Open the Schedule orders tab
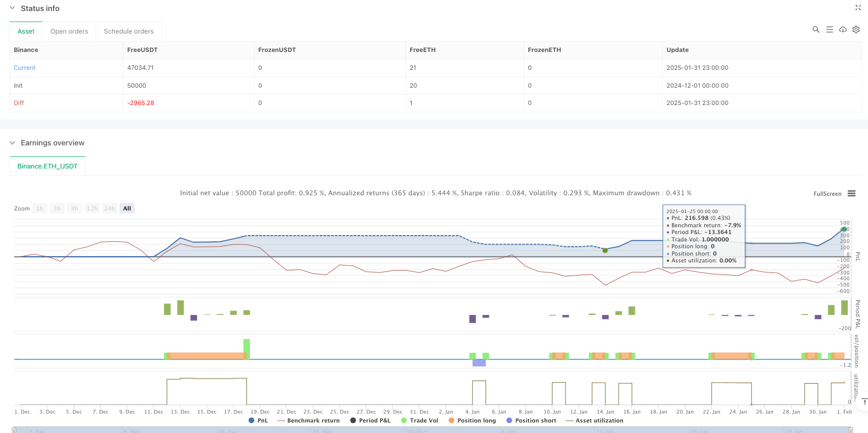The image size is (868, 433). coord(129,31)
